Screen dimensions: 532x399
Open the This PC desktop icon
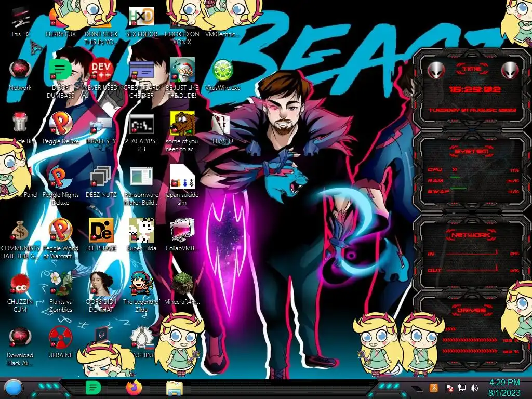tap(20, 22)
